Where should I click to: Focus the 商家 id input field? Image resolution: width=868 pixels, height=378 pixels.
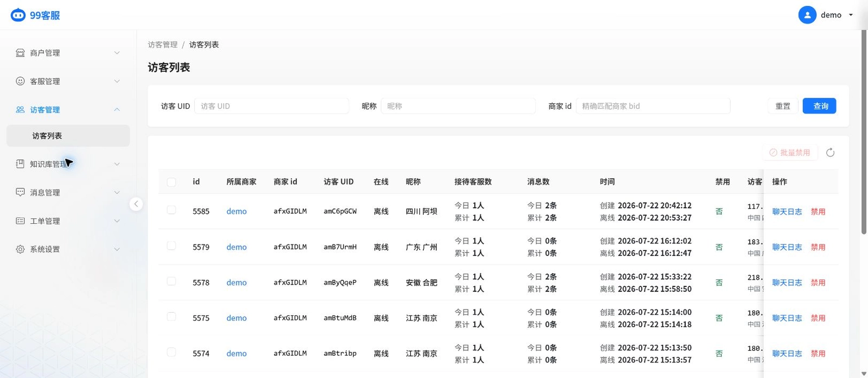coord(653,106)
